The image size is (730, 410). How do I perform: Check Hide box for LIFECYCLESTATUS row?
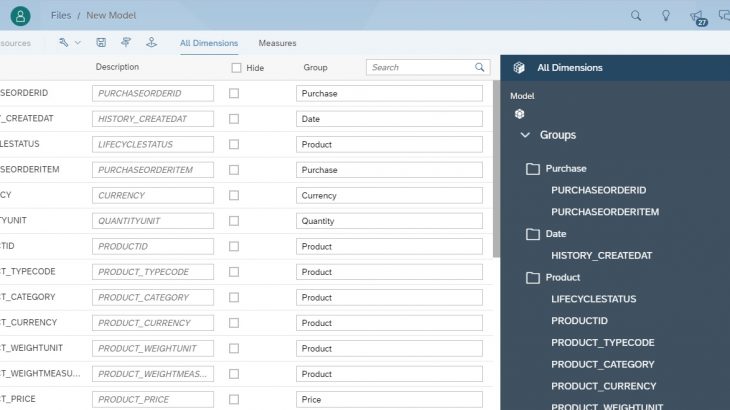(234, 145)
